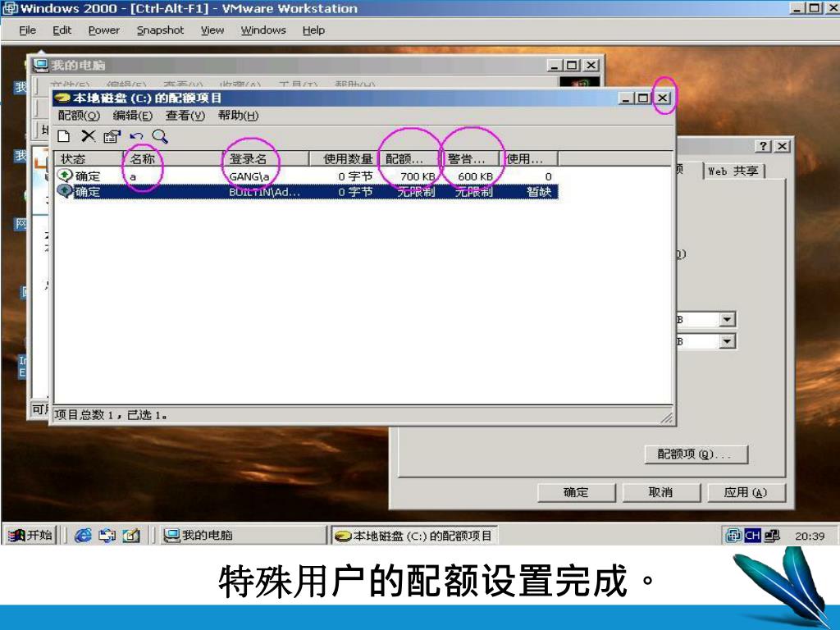Sort by the 配额... column header

point(409,158)
